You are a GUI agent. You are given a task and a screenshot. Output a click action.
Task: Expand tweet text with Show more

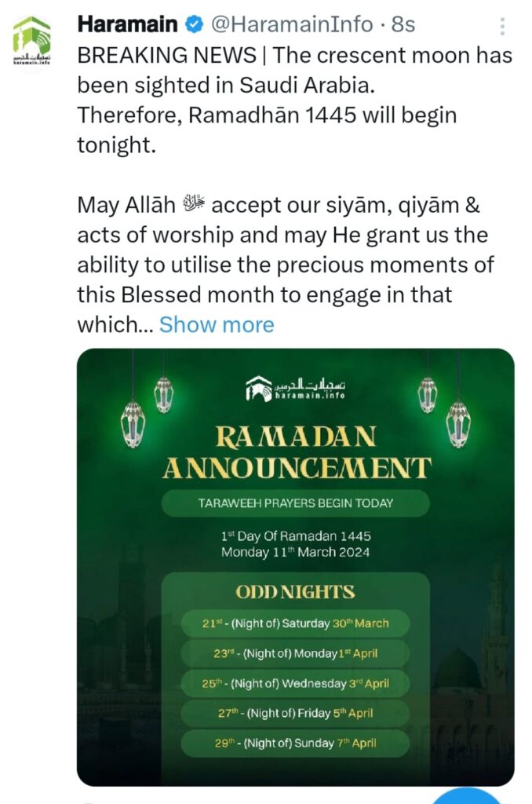(x=217, y=325)
